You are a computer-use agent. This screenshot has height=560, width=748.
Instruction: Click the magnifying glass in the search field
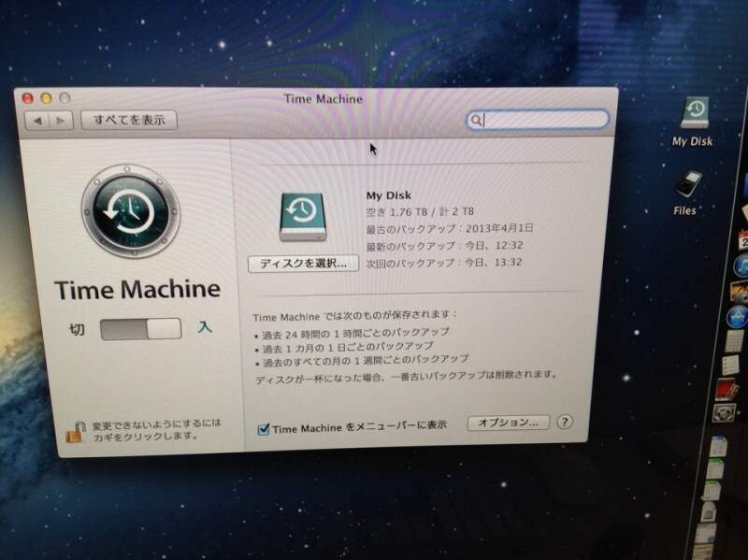tap(476, 121)
